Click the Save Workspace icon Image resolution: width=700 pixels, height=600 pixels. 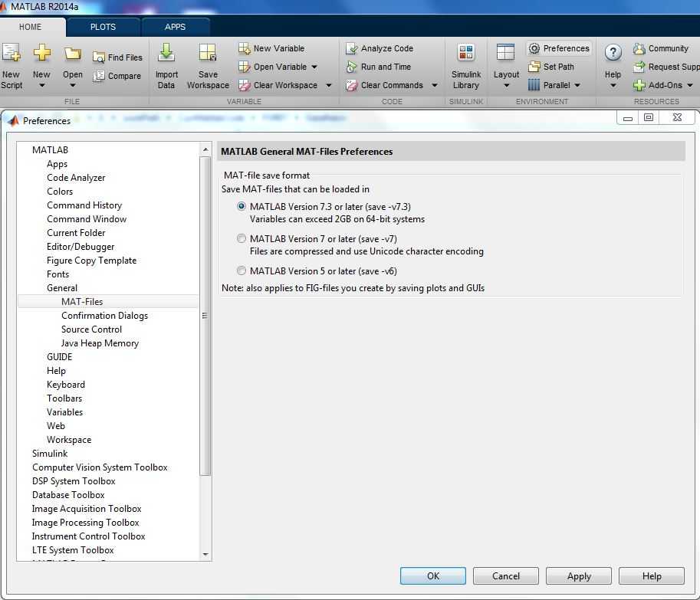(208, 52)
